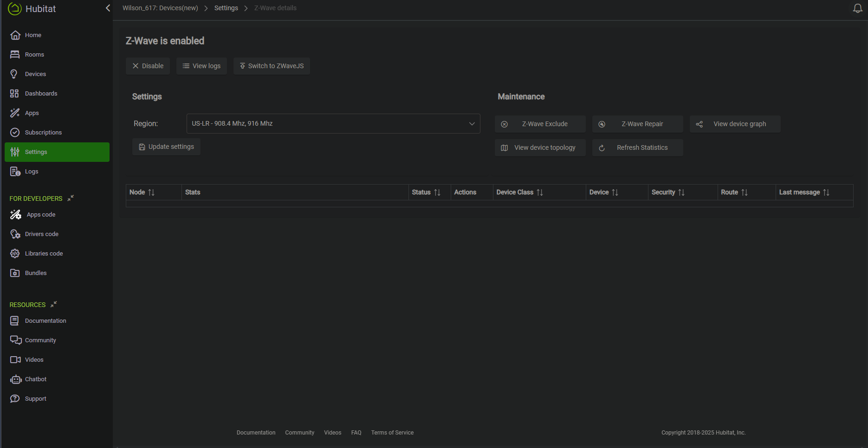
Task: Select Logs in the sidebar menu
Action: pos(32,172)
